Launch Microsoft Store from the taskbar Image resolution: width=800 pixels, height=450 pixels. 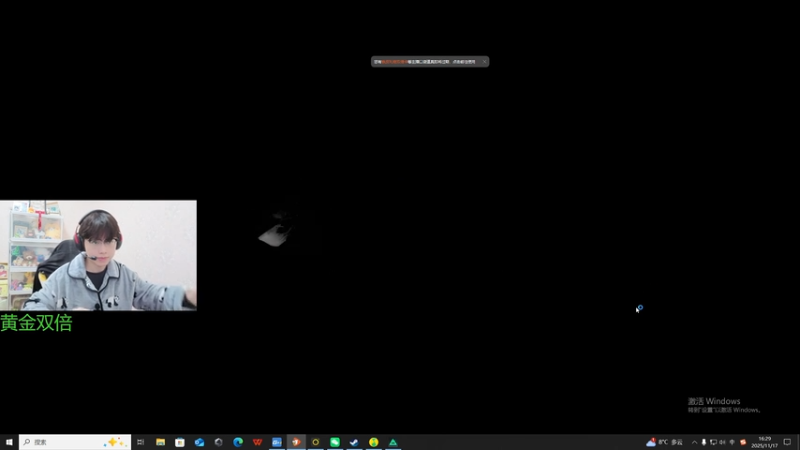[x=180, y=442]
